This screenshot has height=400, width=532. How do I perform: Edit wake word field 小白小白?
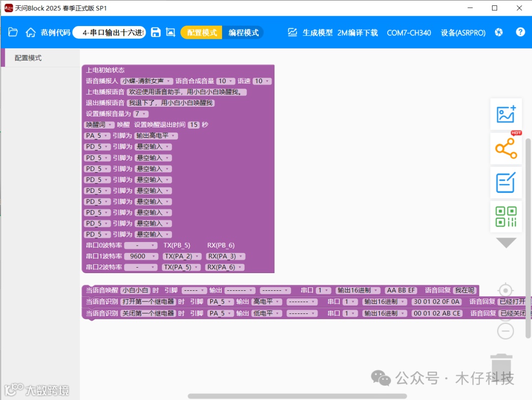(x=135, y=290)
